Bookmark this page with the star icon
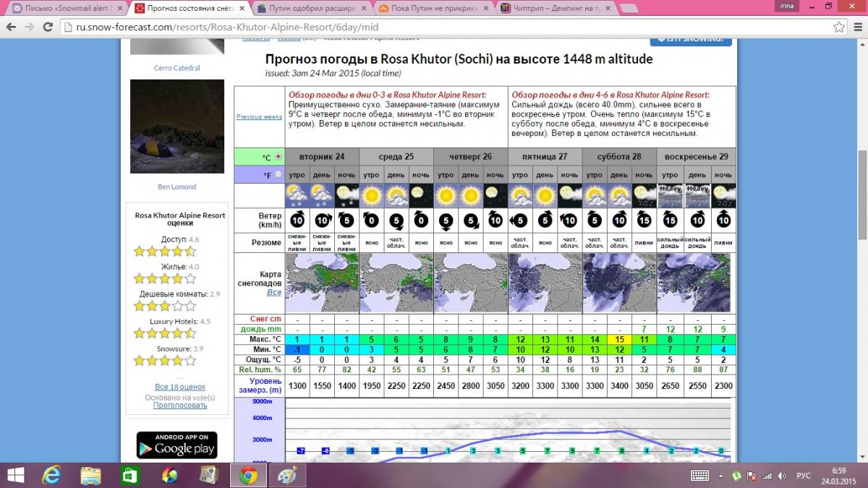This screenshot has width=868, height=488. (x=838, y=27)
